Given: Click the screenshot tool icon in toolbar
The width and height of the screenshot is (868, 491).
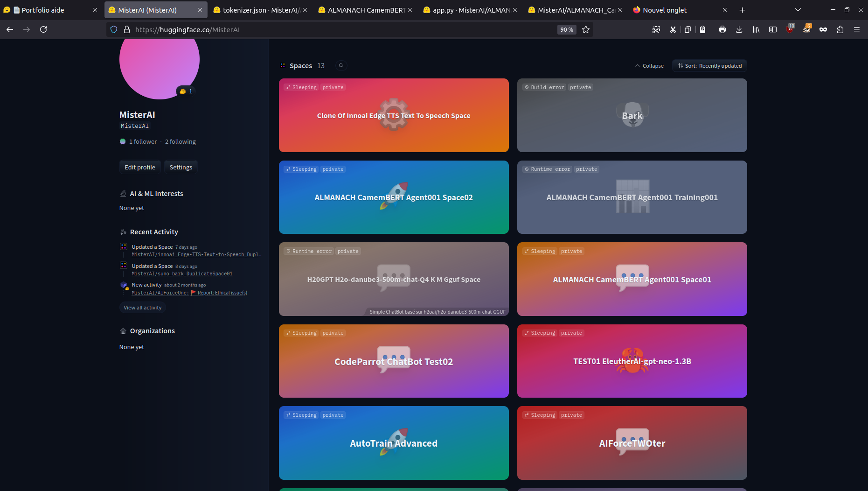Looking at the screenshot, I should coord(656,29).
